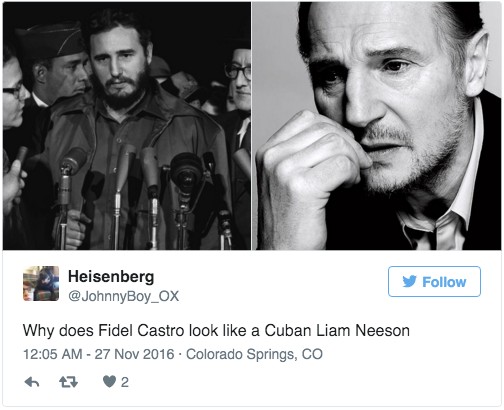The height and width of the screenshot is (410, 504).
Task: Select the Colorado Springs, CO location link
Action: pyautogui.click(x=254, y=354)
